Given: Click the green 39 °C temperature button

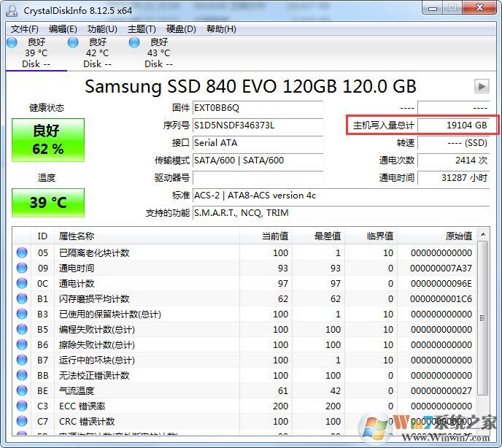Looking at the screenshot, I should (48, 203).
